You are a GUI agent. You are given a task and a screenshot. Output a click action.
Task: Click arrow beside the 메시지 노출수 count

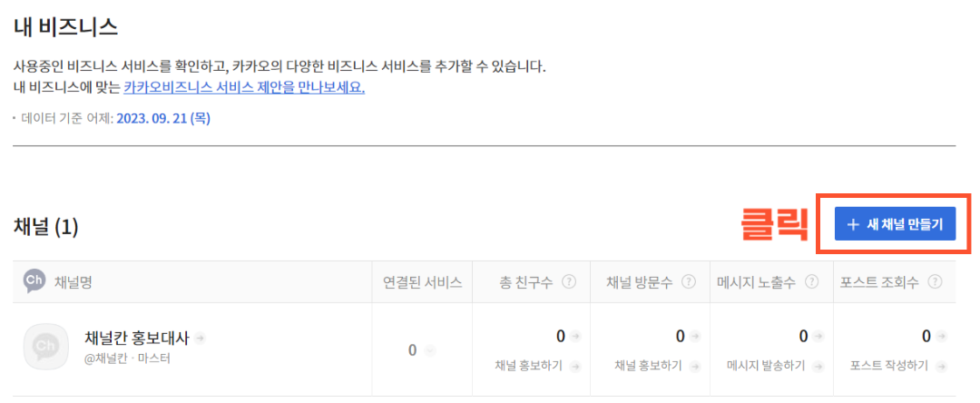pyautogui.click(x=818, y=337)
